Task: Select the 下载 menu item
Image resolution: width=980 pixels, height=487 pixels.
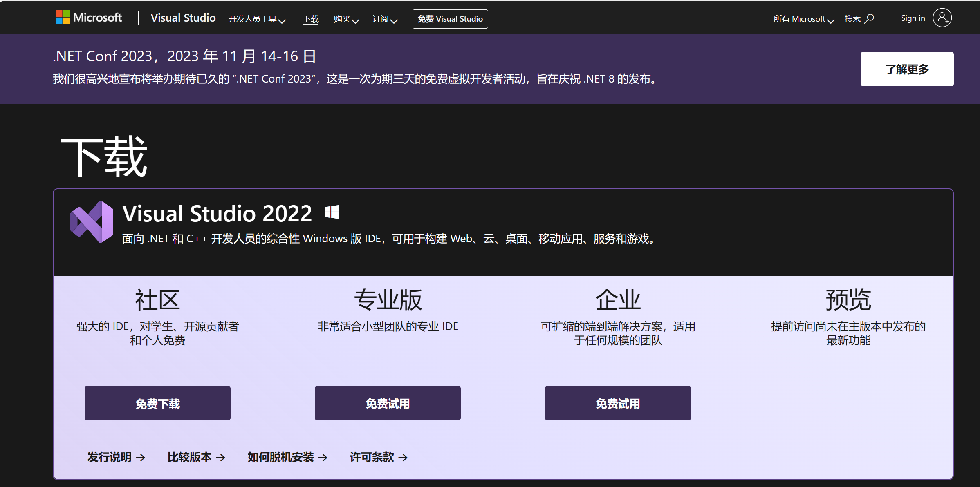Action: coord(311,19)
